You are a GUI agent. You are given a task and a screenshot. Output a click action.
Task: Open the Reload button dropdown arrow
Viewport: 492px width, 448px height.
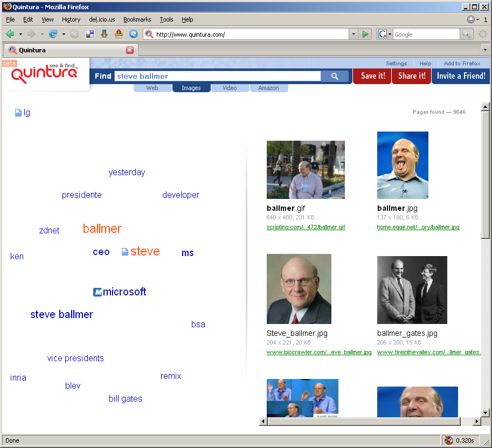tap(64, 34)
